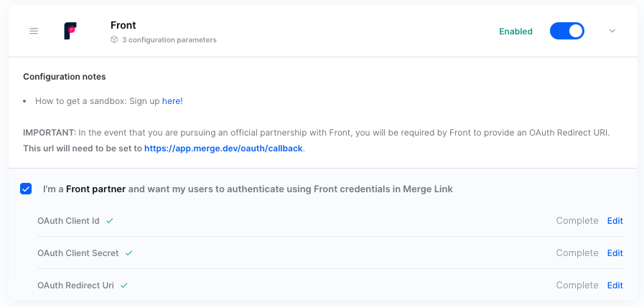Disable the Front integration toggle

tap(567, 31)
